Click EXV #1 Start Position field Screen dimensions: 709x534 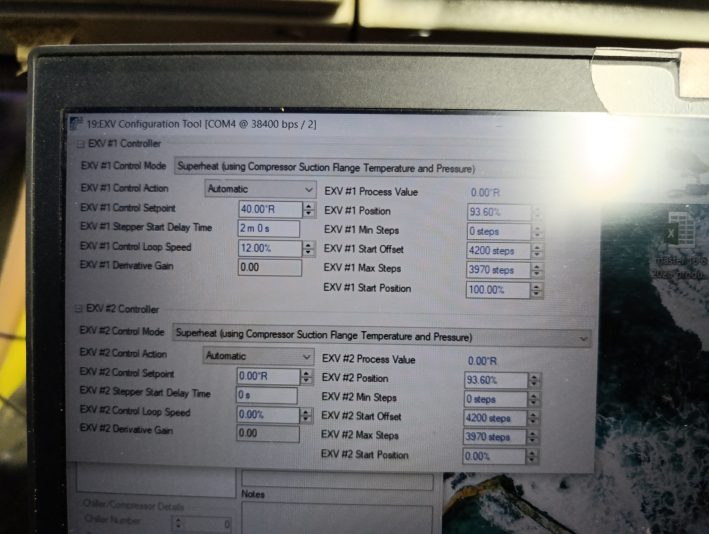[x=497, y=290]
